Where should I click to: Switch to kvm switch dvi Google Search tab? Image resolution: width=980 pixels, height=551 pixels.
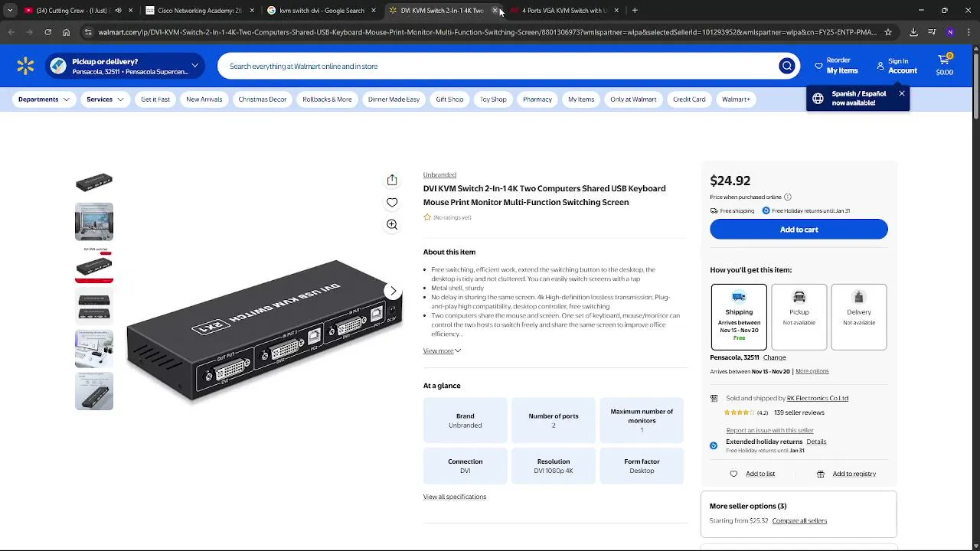tap(322, 11)
